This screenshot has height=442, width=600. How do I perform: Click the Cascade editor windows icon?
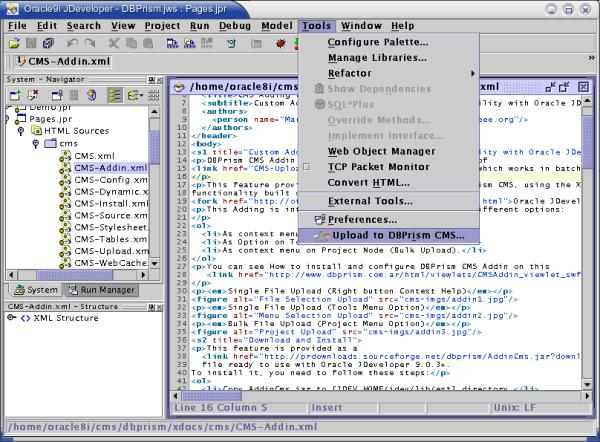pos(564,87)
